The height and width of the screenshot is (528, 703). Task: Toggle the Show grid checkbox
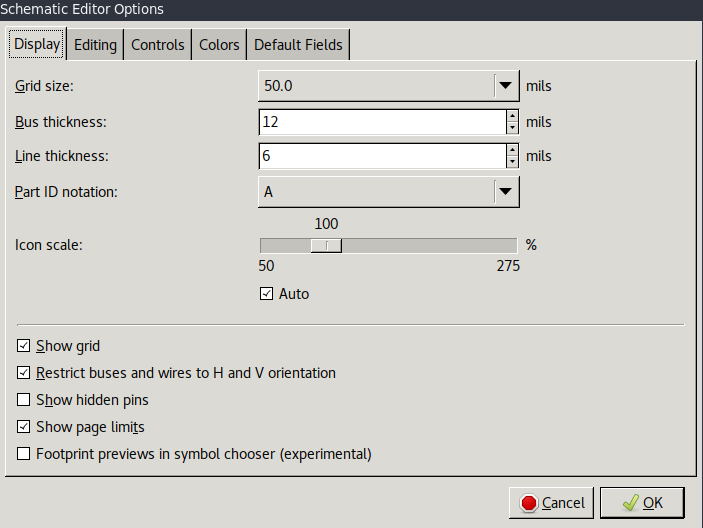pyautogui.click(x=24, y=346)
